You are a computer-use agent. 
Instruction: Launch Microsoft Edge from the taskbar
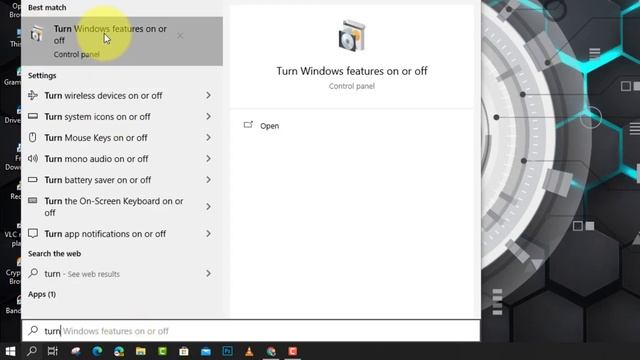(x=97, y=351)
